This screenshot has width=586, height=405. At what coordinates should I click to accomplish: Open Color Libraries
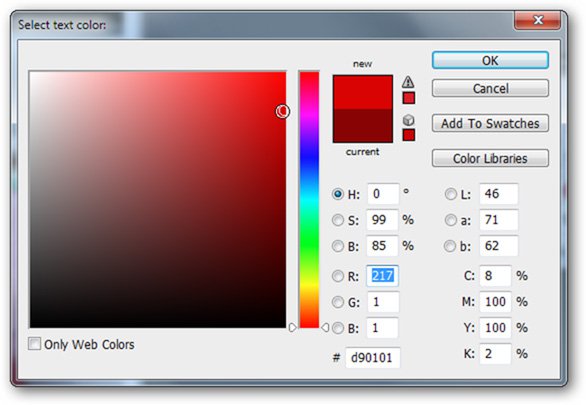pos(490,158)
